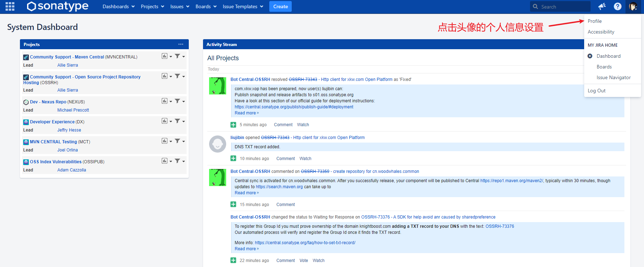The width and height of the screenshot is (644, 267).
Task: Open chart icon for Developer Experience project
Action: [x=165, y=121]
